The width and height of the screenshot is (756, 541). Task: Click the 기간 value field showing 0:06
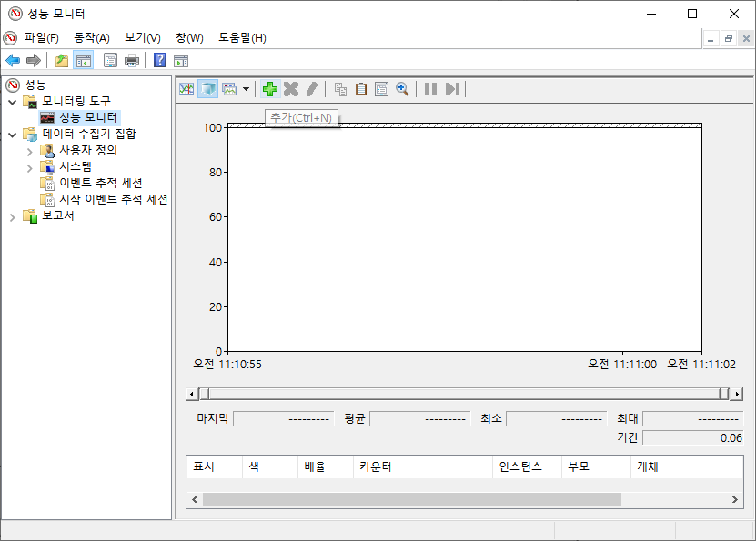pos(693,438)
